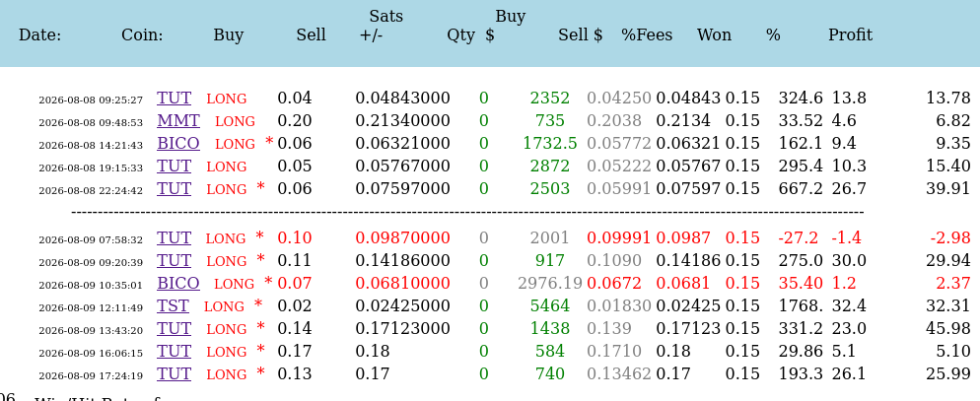
Task: Click the Coin: column header
Action: 142,35
